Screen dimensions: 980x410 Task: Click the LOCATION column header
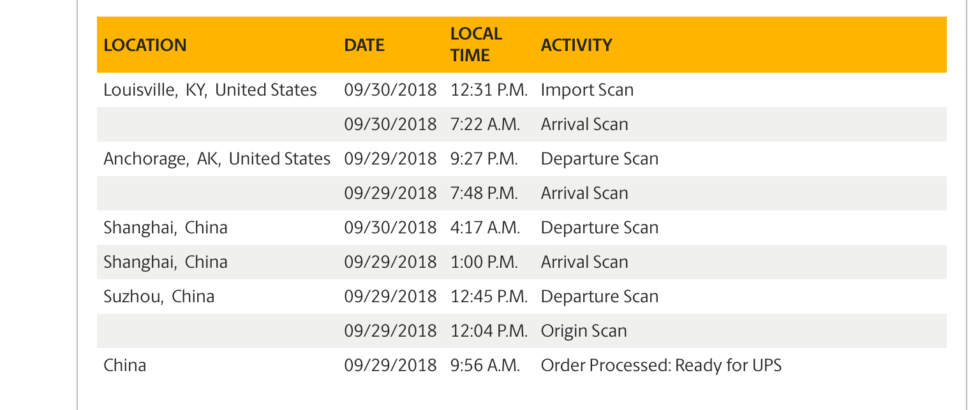[145, 45]
